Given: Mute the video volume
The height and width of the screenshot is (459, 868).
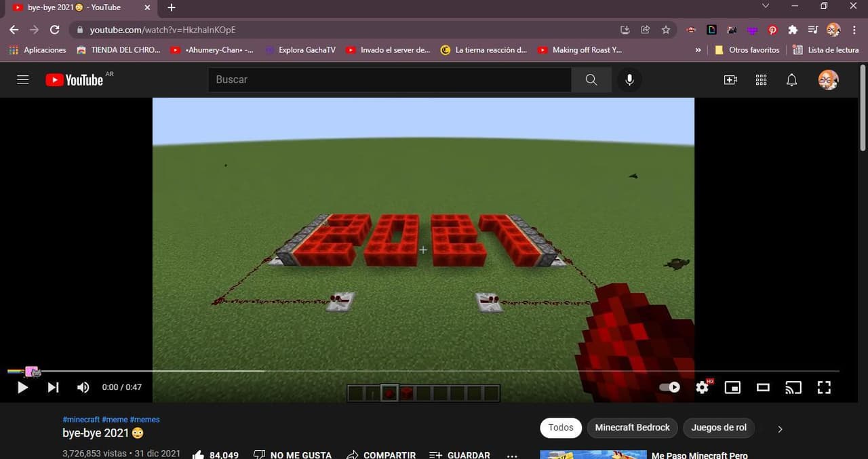Looking at the screenshot, I should tap(83, 388).
